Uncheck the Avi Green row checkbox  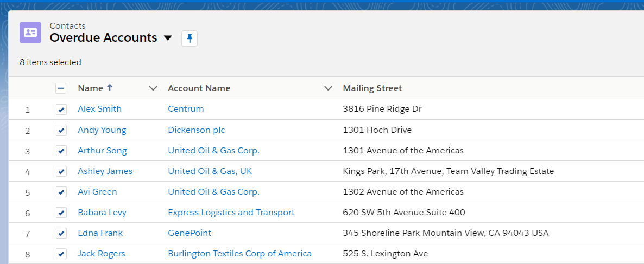61,192
